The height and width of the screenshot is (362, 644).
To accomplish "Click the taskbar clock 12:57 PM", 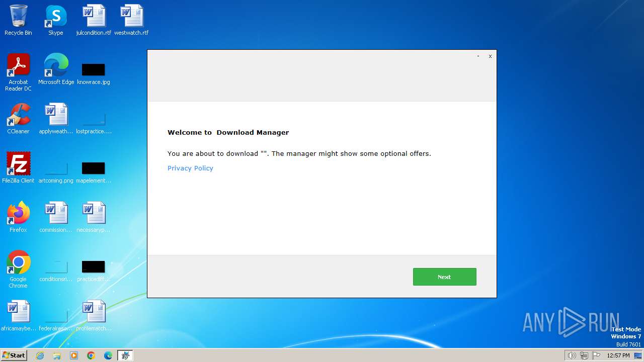I will 618,355.
